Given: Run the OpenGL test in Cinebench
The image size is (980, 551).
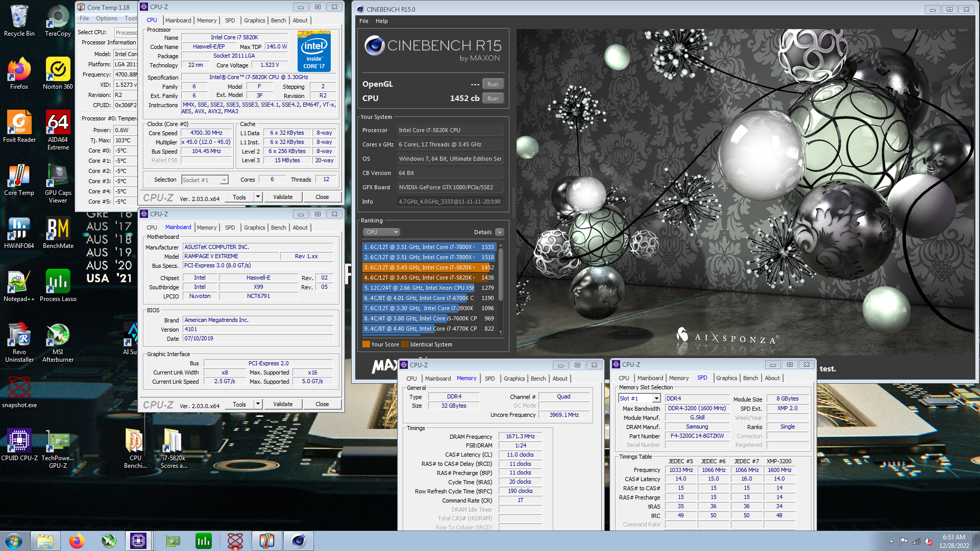Looking at the screenshot, I should [493, 84].
